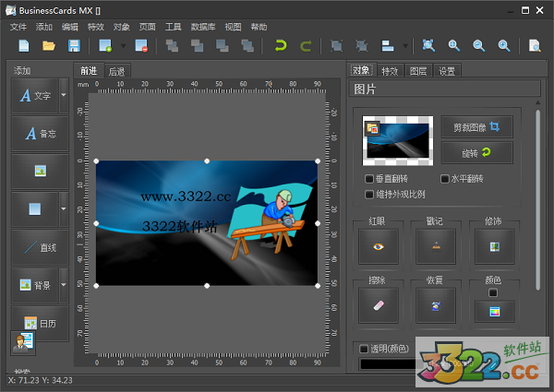The image size is (554, 392).
Task: Open dropdown next to align icon
Action: [405, 46]
